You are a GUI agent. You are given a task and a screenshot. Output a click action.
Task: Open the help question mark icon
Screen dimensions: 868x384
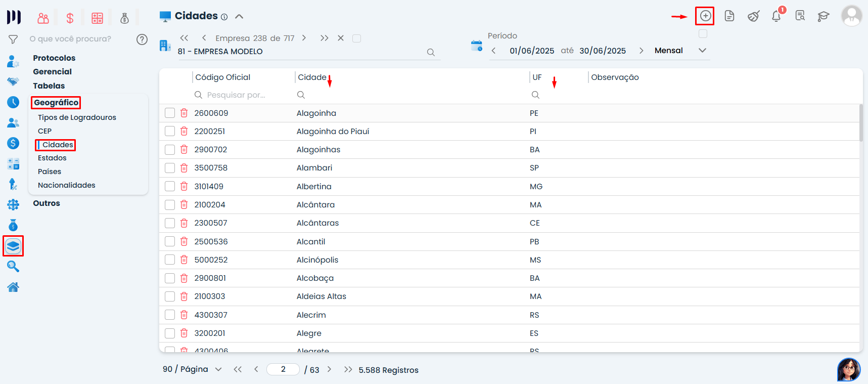[142, 39]
